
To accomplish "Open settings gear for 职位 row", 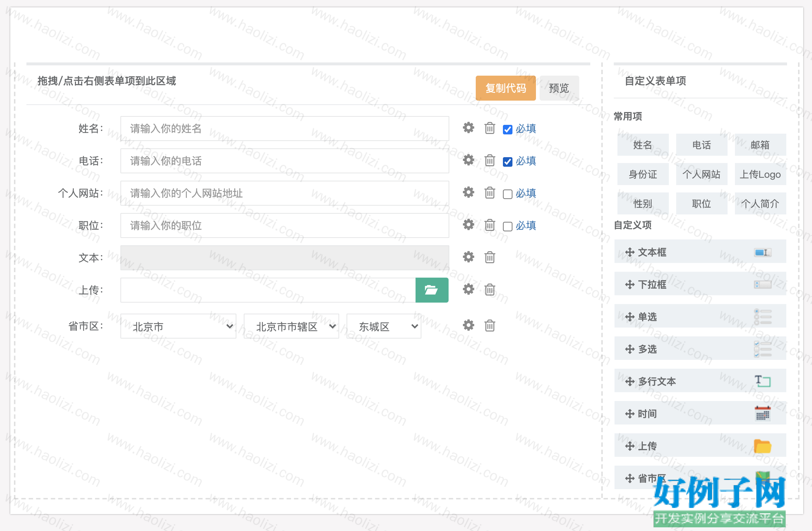I will 468,225.
